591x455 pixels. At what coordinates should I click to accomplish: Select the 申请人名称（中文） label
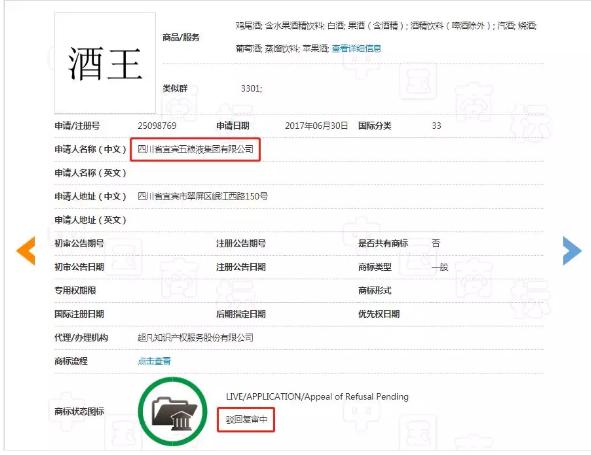pyautogui.click(x=90, y=149)
